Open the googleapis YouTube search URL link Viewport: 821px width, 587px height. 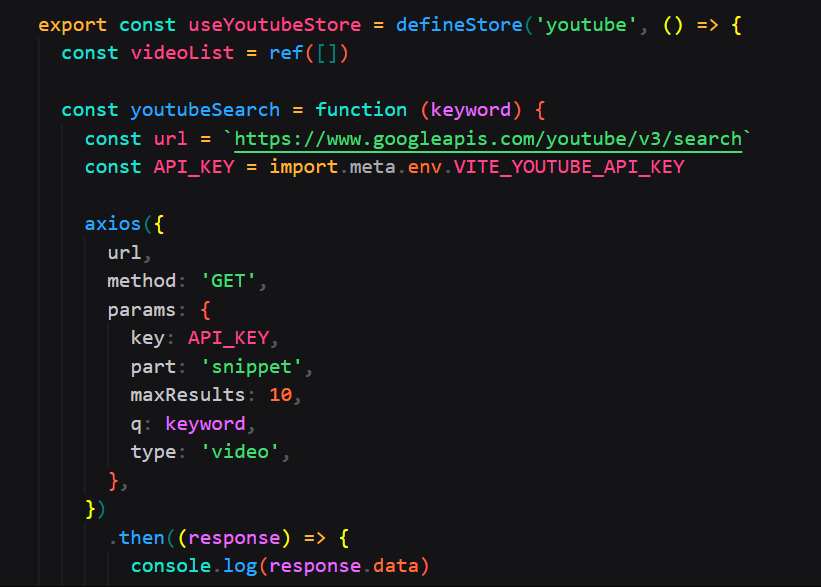tap(488, 139)
